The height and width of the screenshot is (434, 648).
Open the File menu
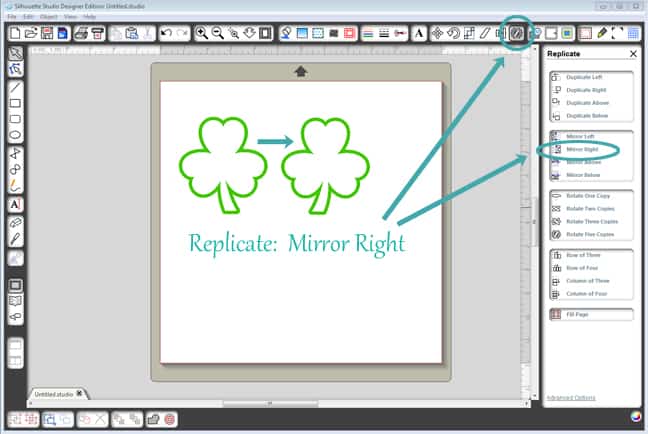coord(12,17)
